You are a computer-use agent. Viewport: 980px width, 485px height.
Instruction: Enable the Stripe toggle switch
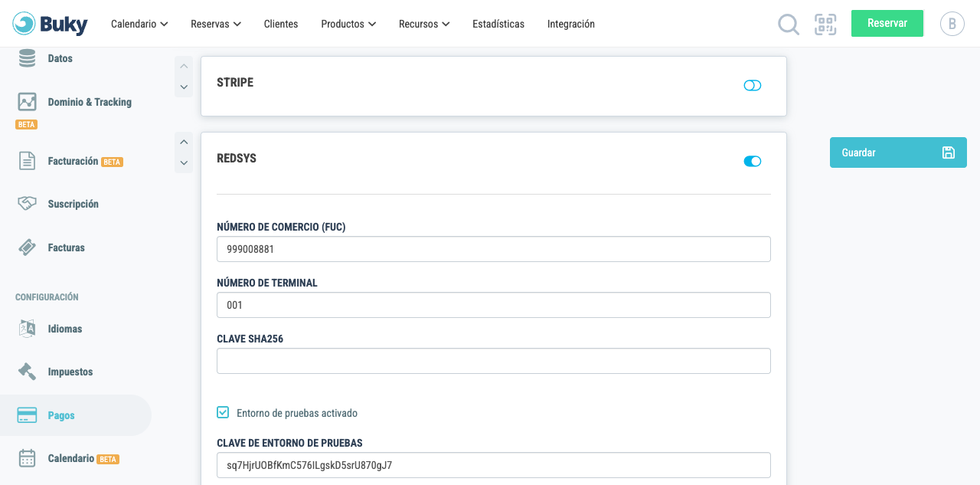[753, 85]
